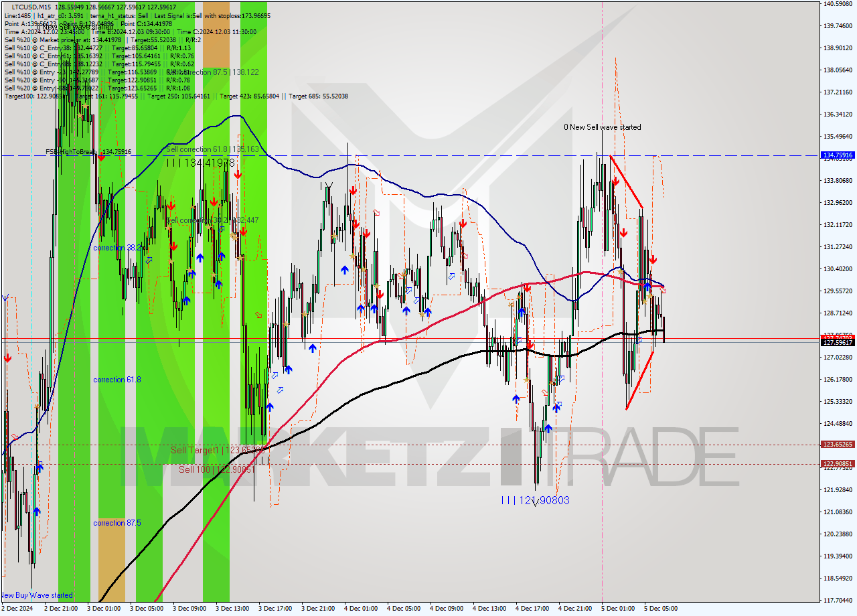Click the 3 Dec 01:00 time label
The width and height of the screenshot is (857, 616).
click(104, 609)
